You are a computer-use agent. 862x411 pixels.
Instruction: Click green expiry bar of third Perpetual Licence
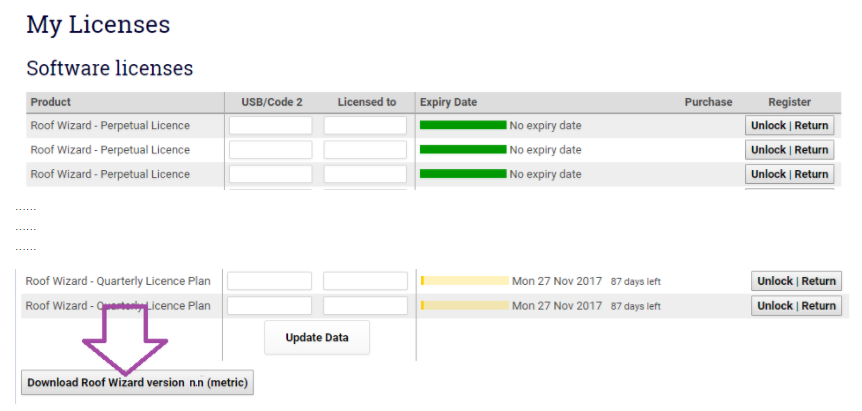[463, 174]
